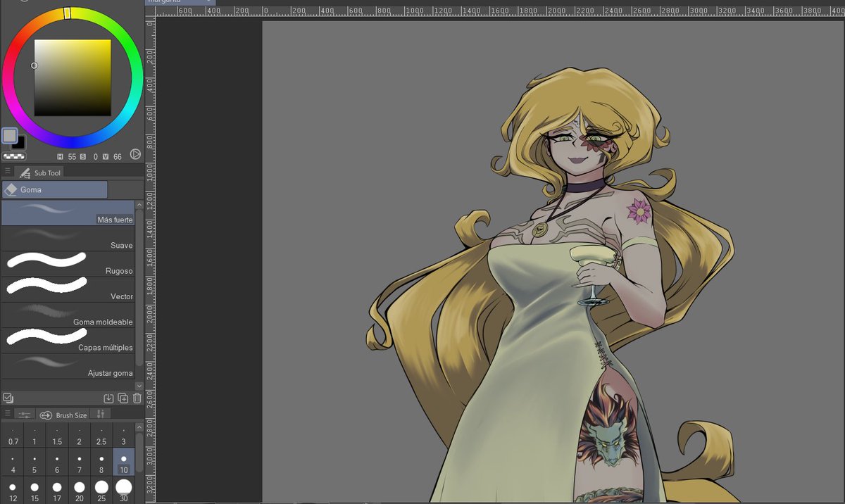
Task: Switch to the Brush Size tab
Action: click(x=70, y=414)
